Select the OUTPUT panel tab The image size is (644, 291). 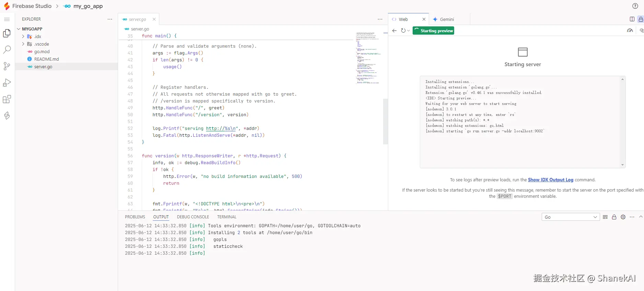tap(161, 217)
